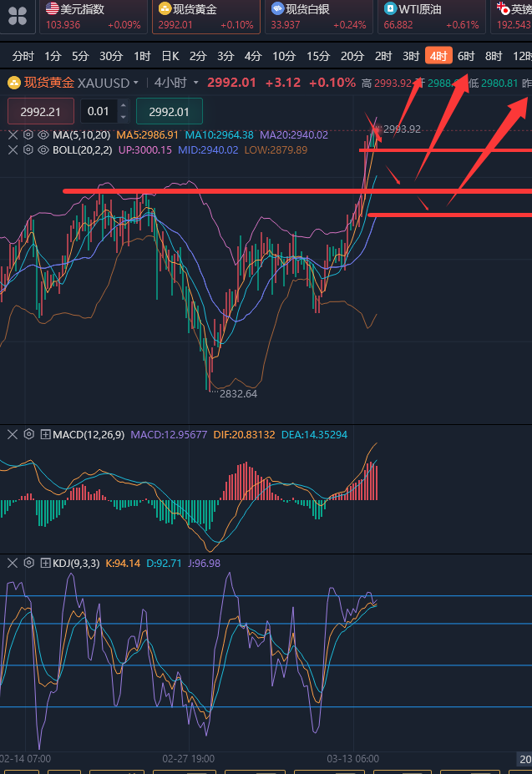Screen dimensions: 532x774
Task: Click the gold icon beside the 现货黄金 ticker
Action: 165,8
